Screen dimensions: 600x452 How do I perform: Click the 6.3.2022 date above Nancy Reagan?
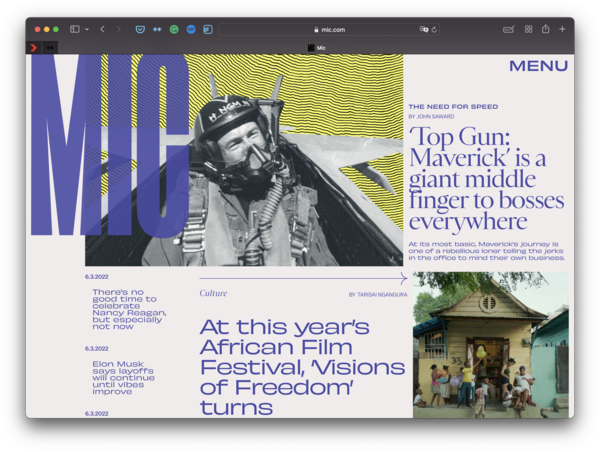[96, 277]
